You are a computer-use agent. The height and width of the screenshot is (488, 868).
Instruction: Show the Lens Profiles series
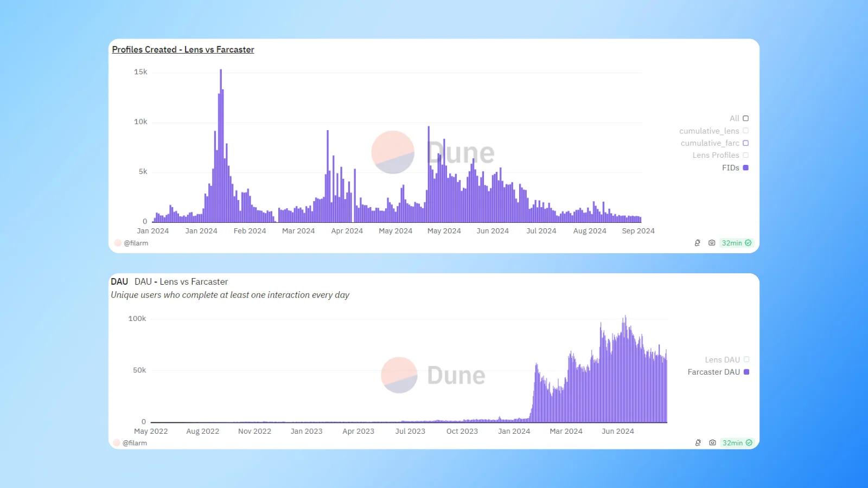(745, 155)
